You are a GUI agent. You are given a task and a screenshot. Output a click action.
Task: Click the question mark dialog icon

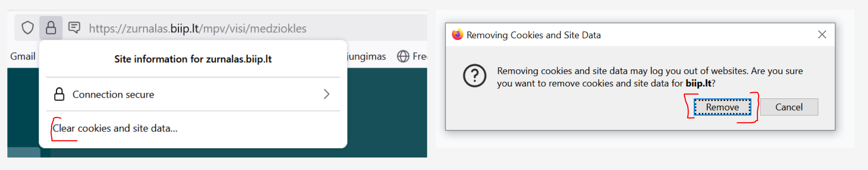(474, 76)
